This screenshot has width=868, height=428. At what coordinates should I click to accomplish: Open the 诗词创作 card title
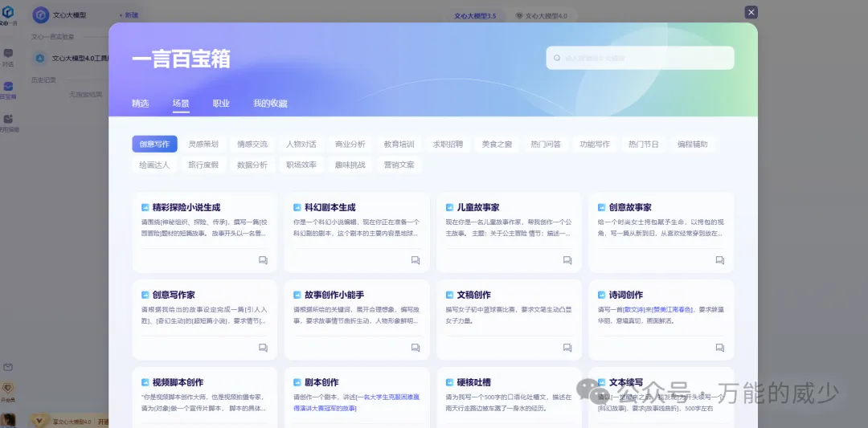(625, 295)
